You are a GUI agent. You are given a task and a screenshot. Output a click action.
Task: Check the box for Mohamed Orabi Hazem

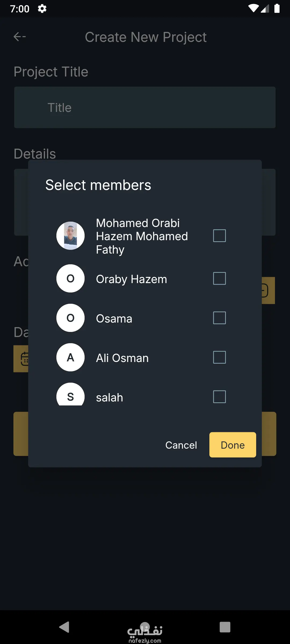(x=219, y=236)
